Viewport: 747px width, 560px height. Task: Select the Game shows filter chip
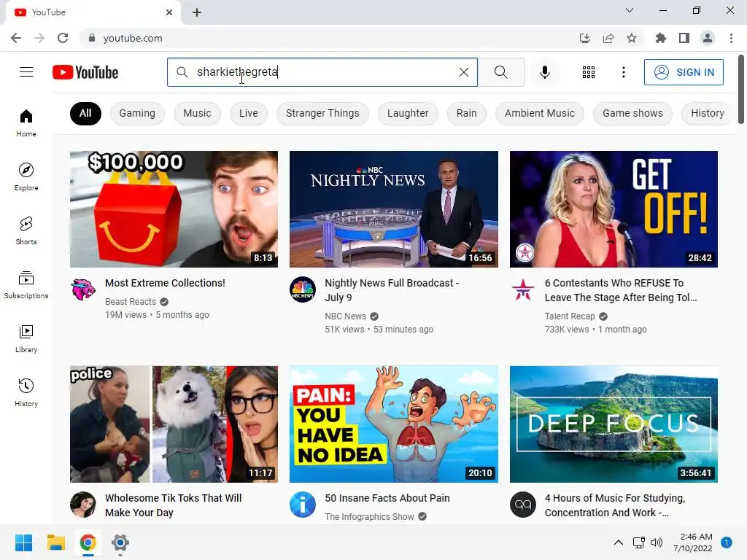point(632,113)
